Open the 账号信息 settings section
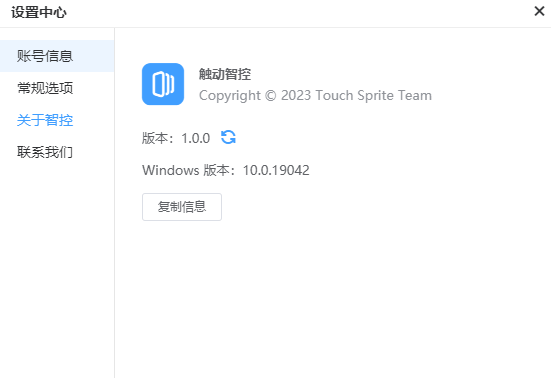The image size is (551, 378). pyautogui.click(x=57, y=56)
